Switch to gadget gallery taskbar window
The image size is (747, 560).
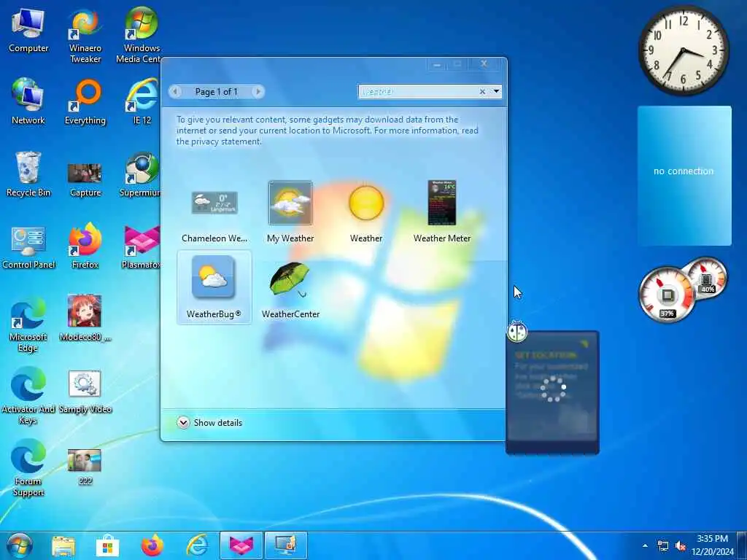pyautogui.click(x=285, y=545)
